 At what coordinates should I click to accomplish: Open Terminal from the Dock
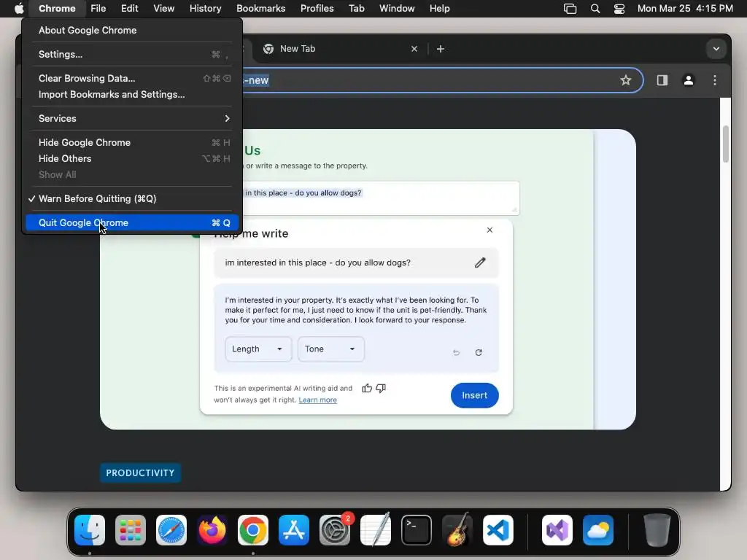pyautogui.click(x=417, y=530)
